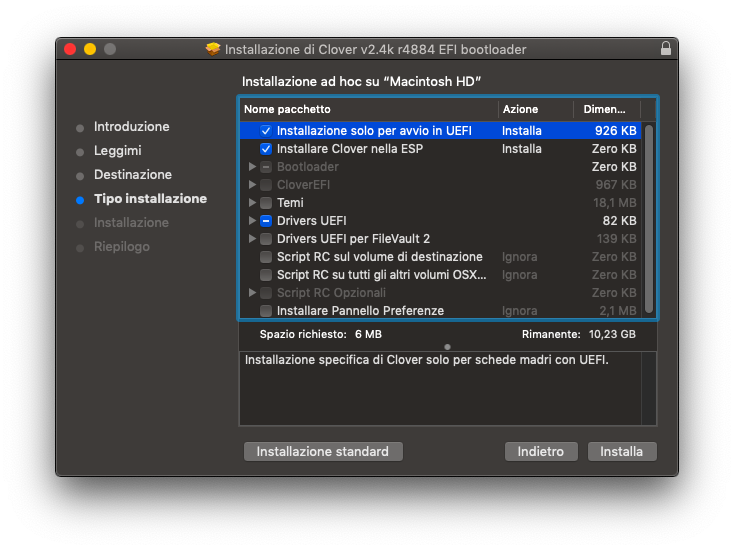734x550 pixels.
Task: Click the Dimen... column header
Action: tap(607, 110)
